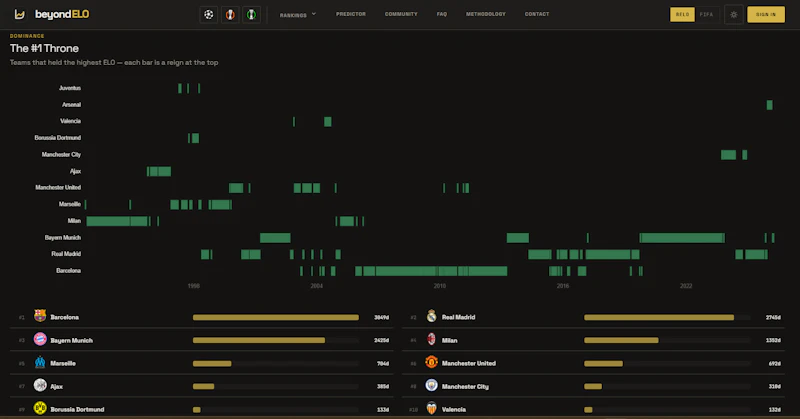Screen dimensions: 800x419
Task: Go to the FAQ page
Action: coord(442,14)
